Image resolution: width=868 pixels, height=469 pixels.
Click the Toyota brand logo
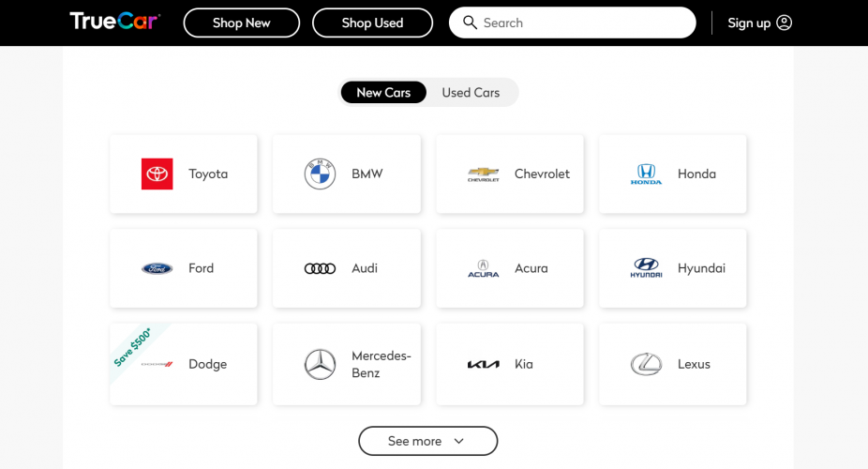coord(157,174)
